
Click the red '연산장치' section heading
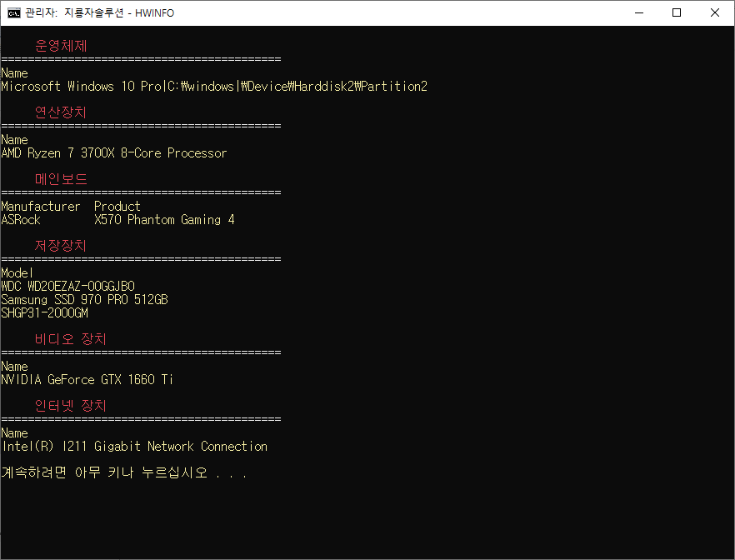[x=61, y=112]
